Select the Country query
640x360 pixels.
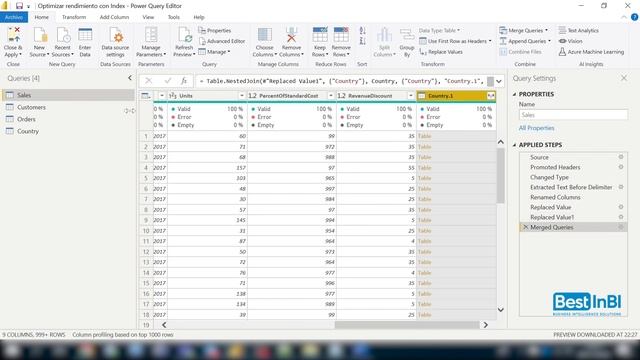pos(68,131)
